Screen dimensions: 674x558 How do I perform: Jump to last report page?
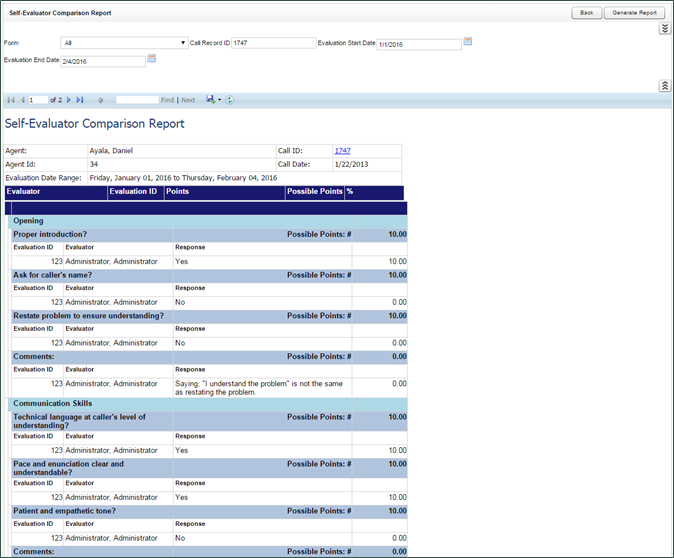pos(80,100)
